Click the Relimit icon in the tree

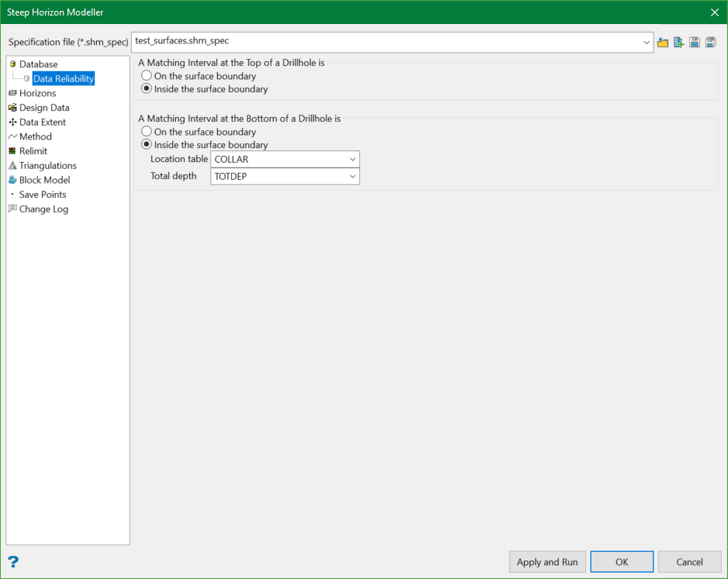coord(12,151)
